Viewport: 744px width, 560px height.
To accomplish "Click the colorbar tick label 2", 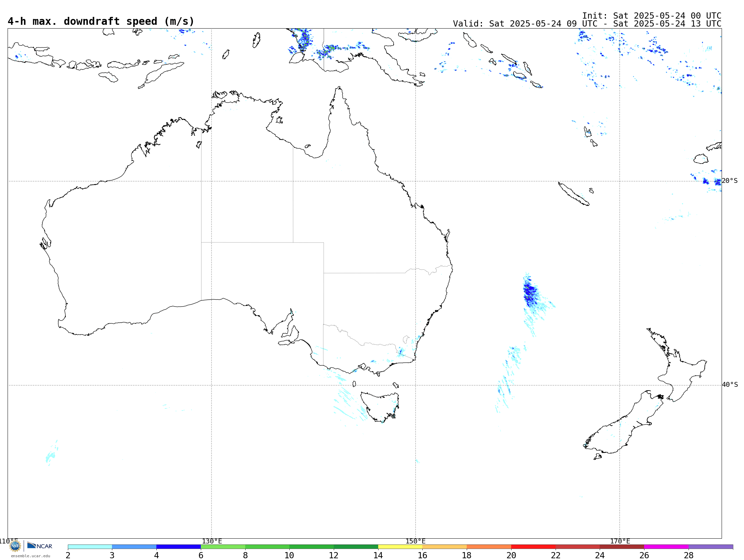I will pyautogui.click(x=68, y=555).
